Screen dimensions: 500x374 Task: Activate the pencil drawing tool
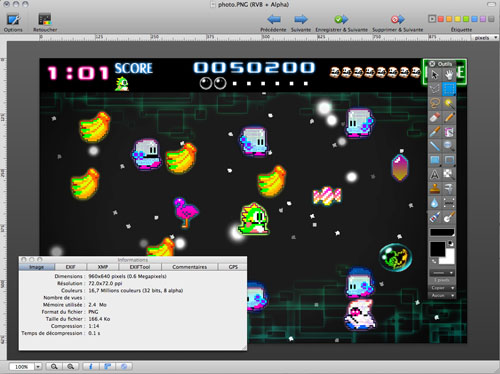point(449,117)
